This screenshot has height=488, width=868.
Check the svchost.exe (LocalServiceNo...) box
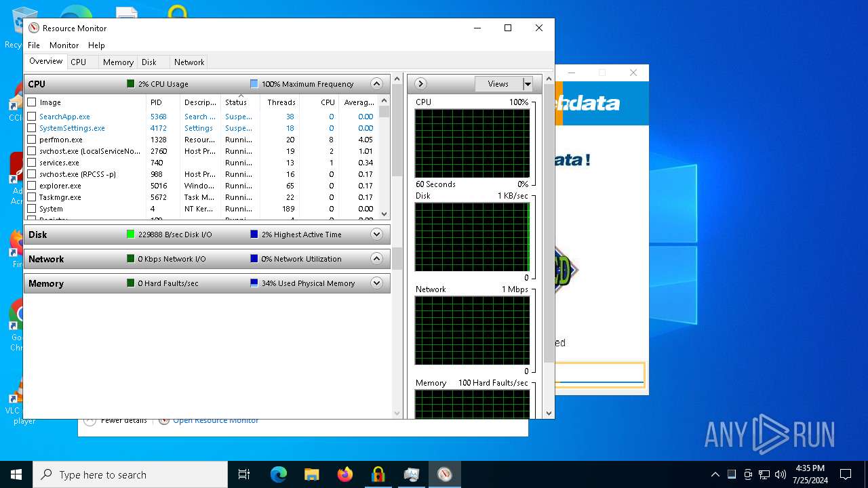point(32,151)
